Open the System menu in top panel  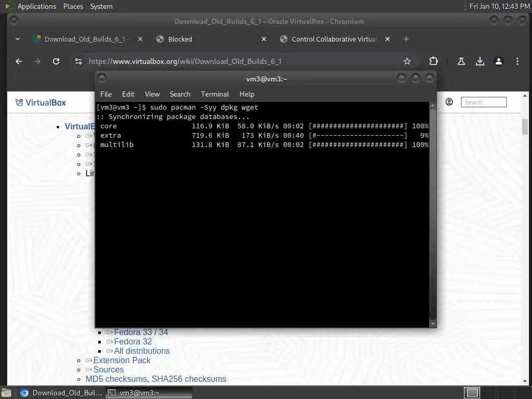[x=101, y=6]
